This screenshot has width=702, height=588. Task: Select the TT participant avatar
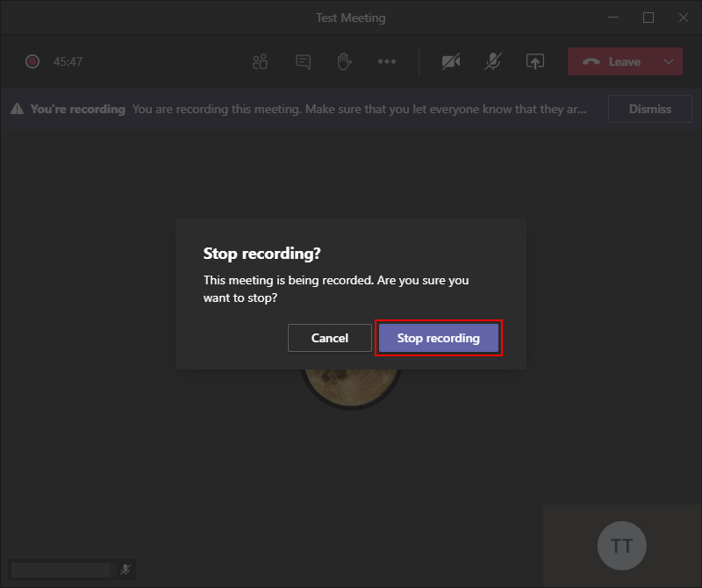tap(622, 546)
